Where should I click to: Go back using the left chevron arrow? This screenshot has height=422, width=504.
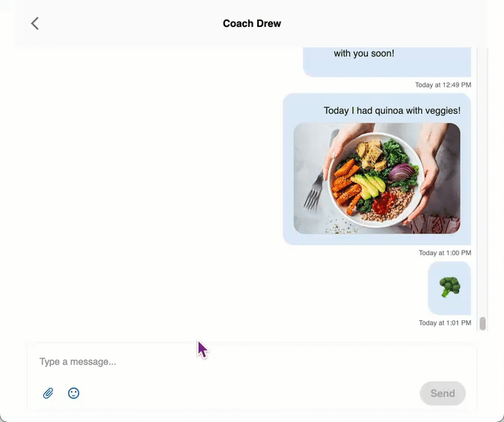(34, 23)
